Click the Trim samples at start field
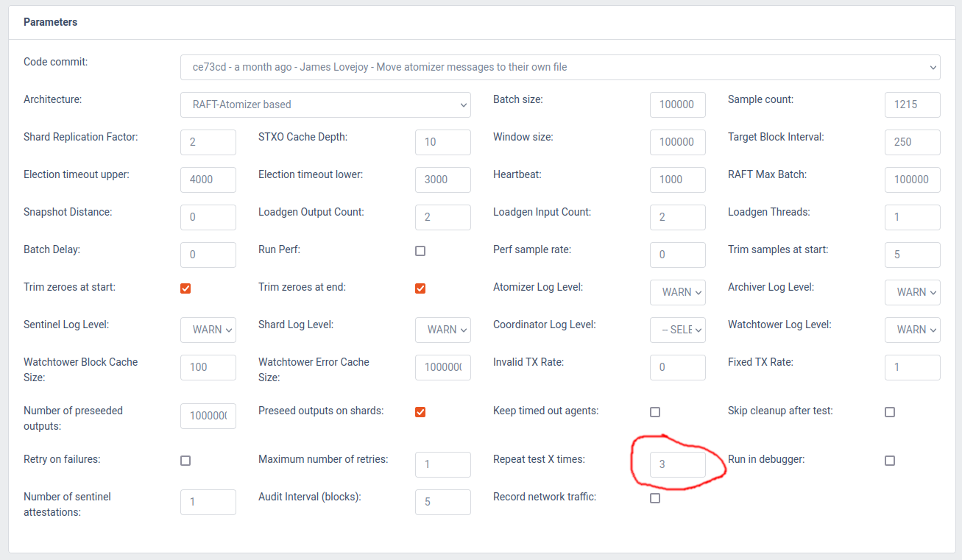The height and width of the screenshot is (560, 962). [913, 255]
